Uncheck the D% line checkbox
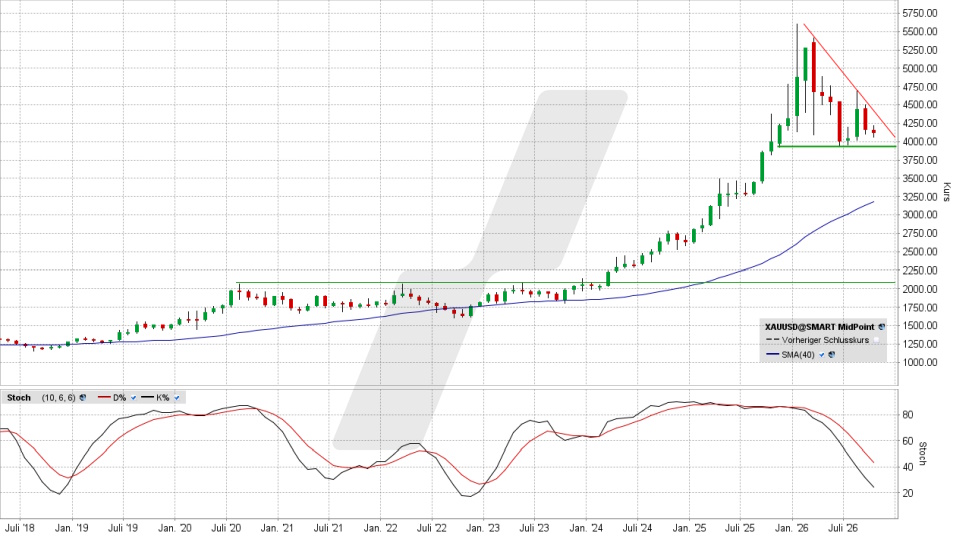 pos(133,397)
